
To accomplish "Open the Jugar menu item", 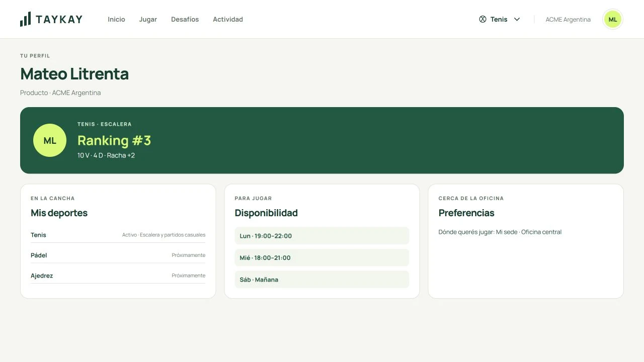I will [x=148, y=19].
